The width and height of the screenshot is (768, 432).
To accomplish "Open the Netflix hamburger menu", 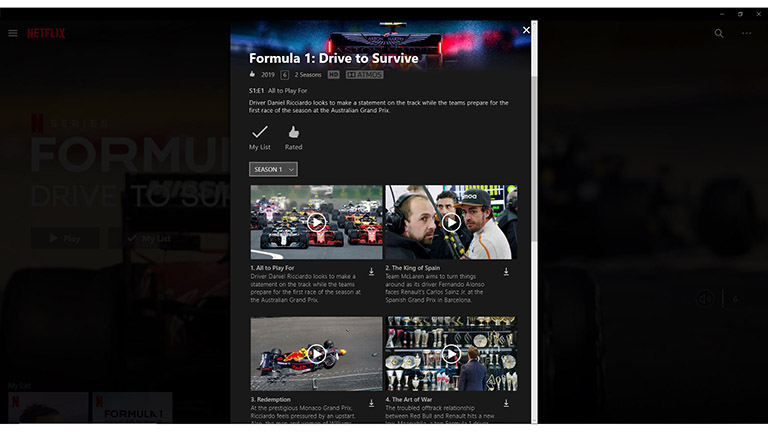I will point(13,33).
